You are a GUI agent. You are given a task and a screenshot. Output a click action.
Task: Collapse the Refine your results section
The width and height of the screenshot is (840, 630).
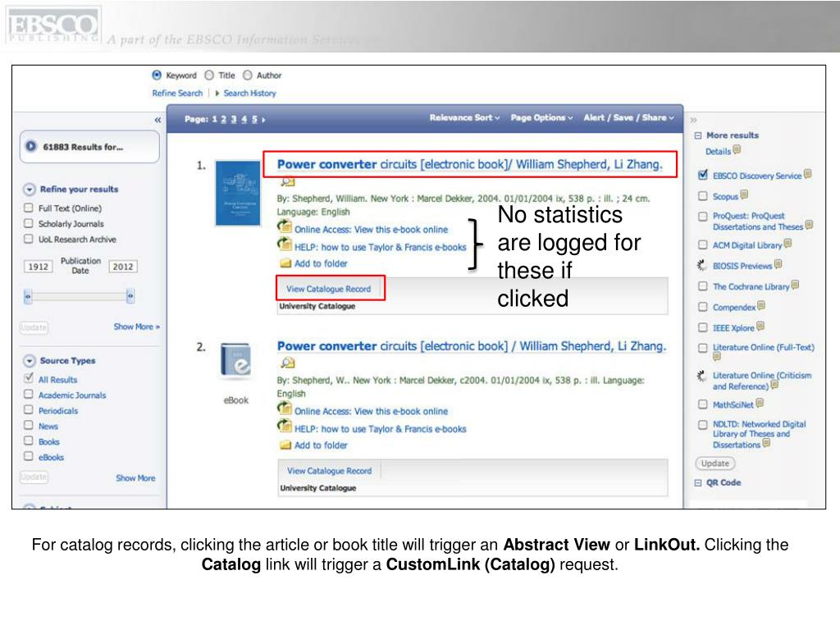(30, 189)
